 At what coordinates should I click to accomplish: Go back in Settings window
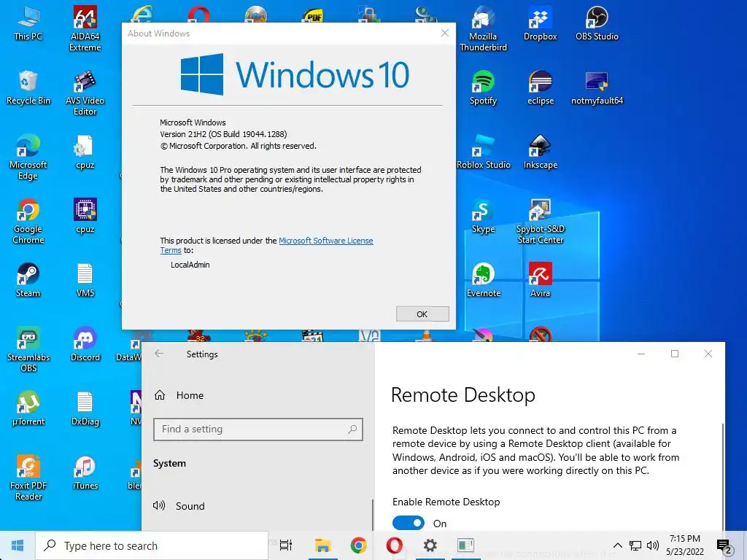159,354
